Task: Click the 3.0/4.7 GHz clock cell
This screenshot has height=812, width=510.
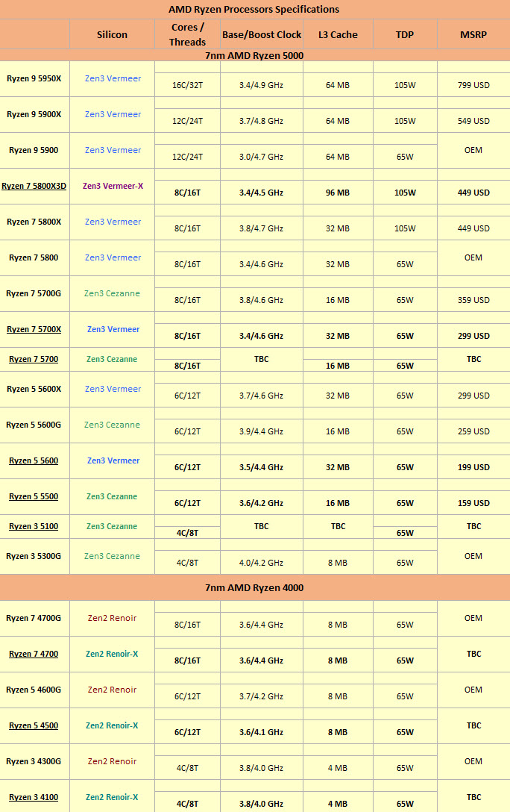Action: pyautogui.click(x=261, y=157)
